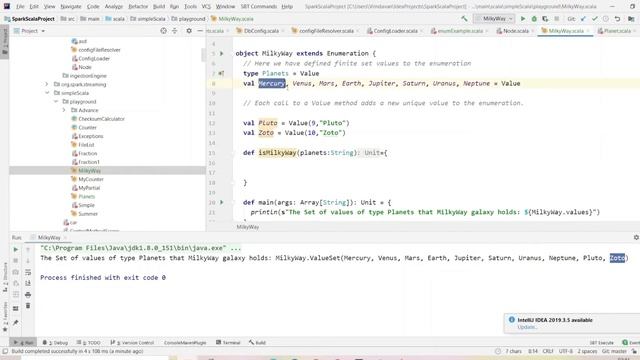Image resolution: width=640 pixels, height=360 pixels.
Task: Print the Run console output
Action: 28,294
